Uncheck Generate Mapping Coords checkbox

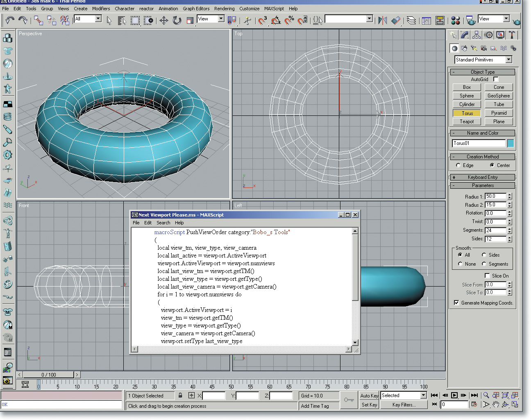456,303
